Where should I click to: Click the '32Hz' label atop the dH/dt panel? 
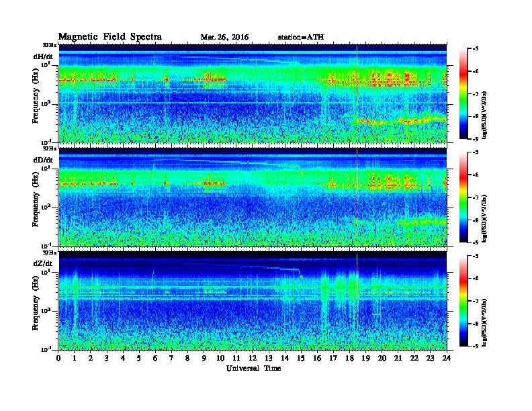tap(50, 45)
